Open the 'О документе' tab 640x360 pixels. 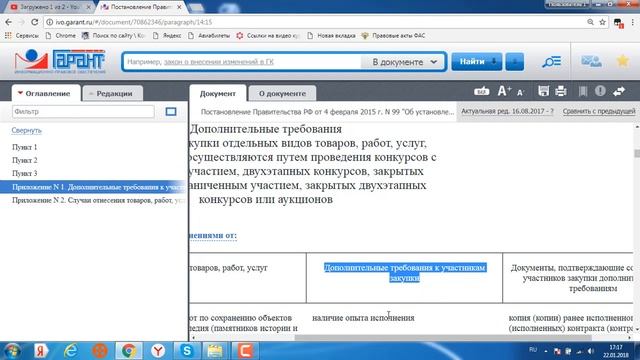click(x=282, y=93)
